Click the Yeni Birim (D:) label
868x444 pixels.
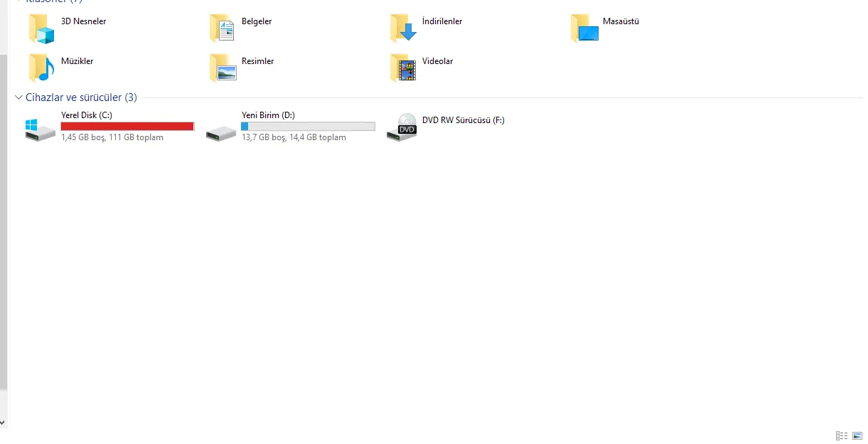pyautogui.click(x=268, y=115)
